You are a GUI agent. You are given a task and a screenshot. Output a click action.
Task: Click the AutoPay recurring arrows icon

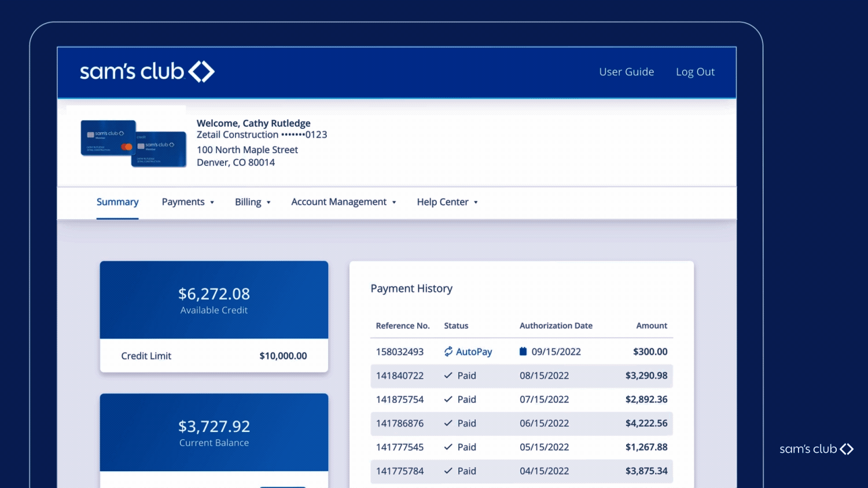[x=448, y=352]
